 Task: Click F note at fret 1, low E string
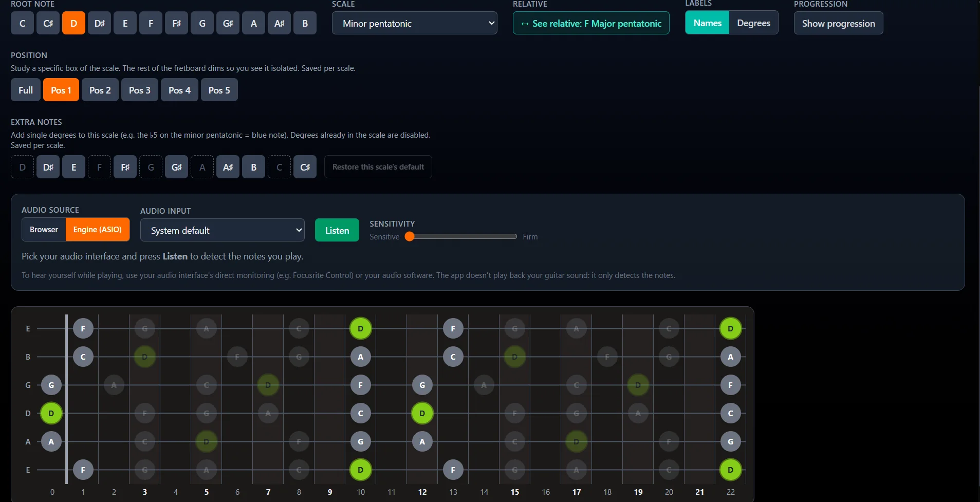(83, 470)
